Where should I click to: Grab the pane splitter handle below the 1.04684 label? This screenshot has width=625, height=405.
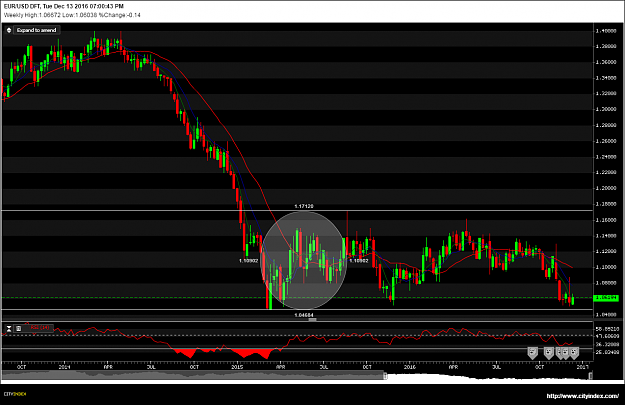(x=312, y=319)
